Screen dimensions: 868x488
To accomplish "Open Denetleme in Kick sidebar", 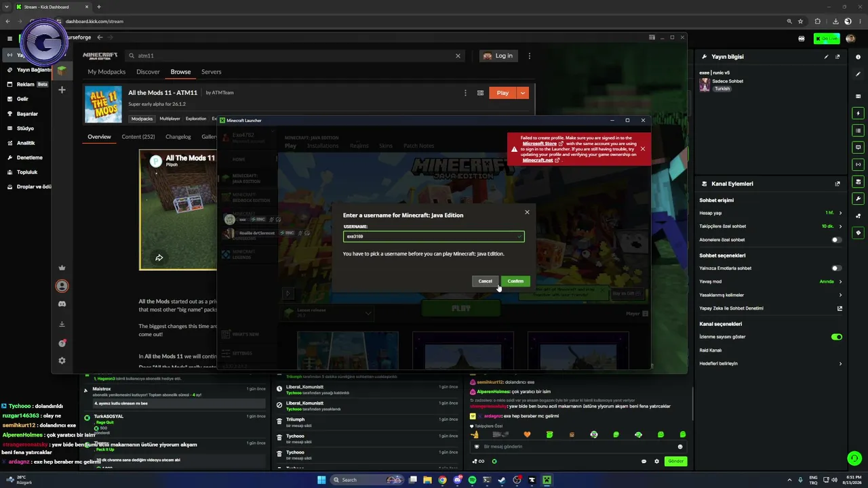I will tap(29, 158).
